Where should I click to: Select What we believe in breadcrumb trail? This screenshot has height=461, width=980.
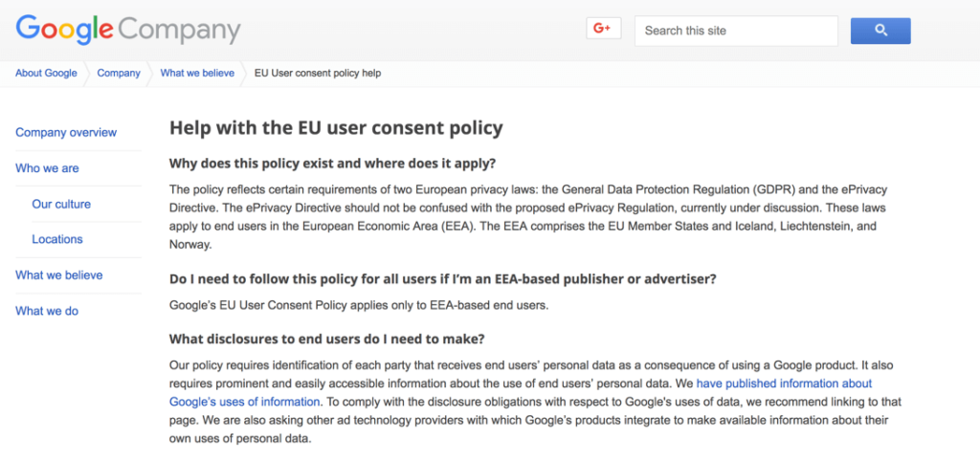[x=197, y=73]
